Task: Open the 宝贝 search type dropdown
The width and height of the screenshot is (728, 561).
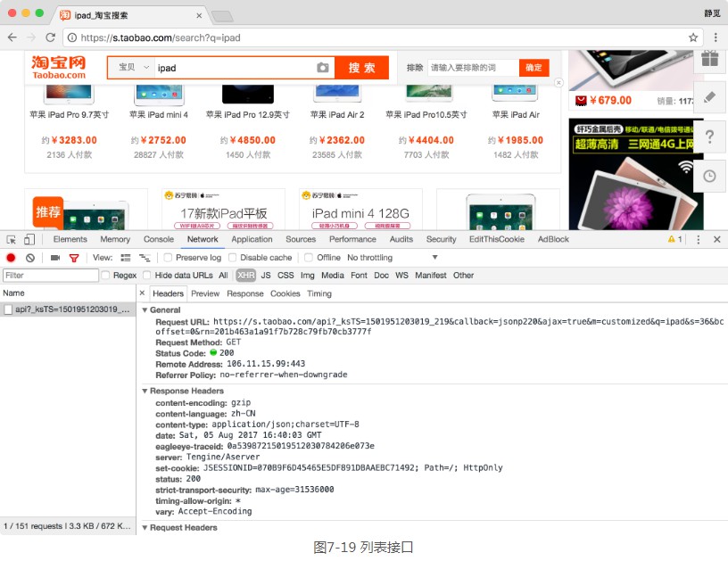Action: coord(133,67)
